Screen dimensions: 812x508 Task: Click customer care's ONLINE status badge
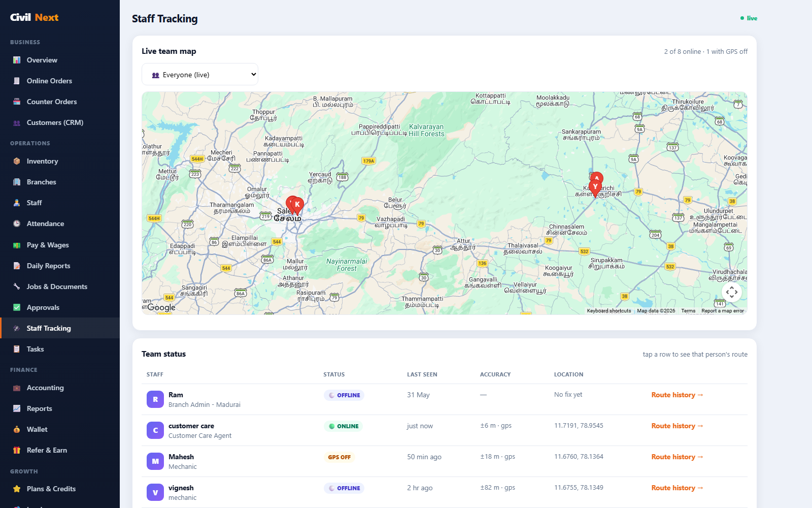[344, 426]
